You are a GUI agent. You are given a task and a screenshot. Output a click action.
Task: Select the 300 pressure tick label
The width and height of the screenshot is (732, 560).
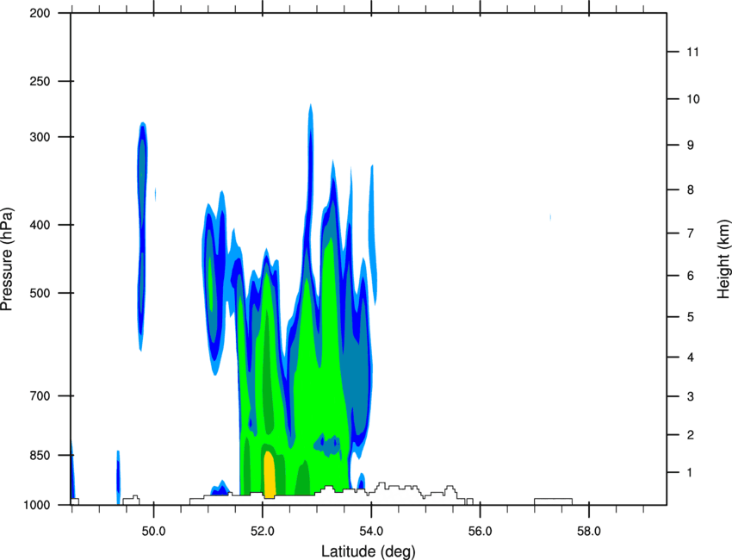pyautogui.click(x=40, y=137)
